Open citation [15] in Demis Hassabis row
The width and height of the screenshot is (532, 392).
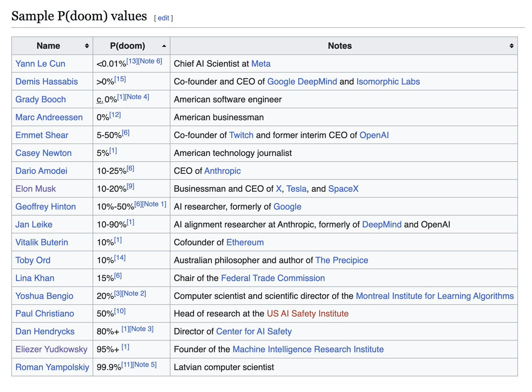click(x=120, y=79)
